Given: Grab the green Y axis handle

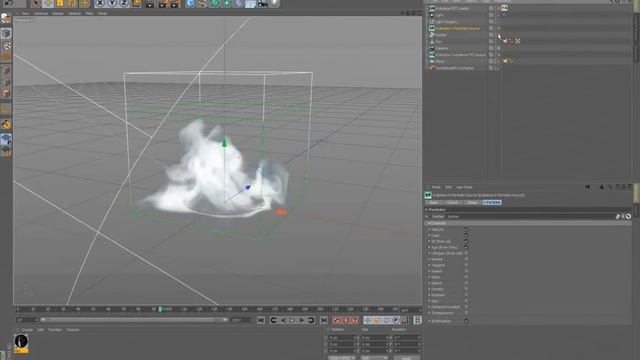Looking at the screenshot, I should [224, 142].
